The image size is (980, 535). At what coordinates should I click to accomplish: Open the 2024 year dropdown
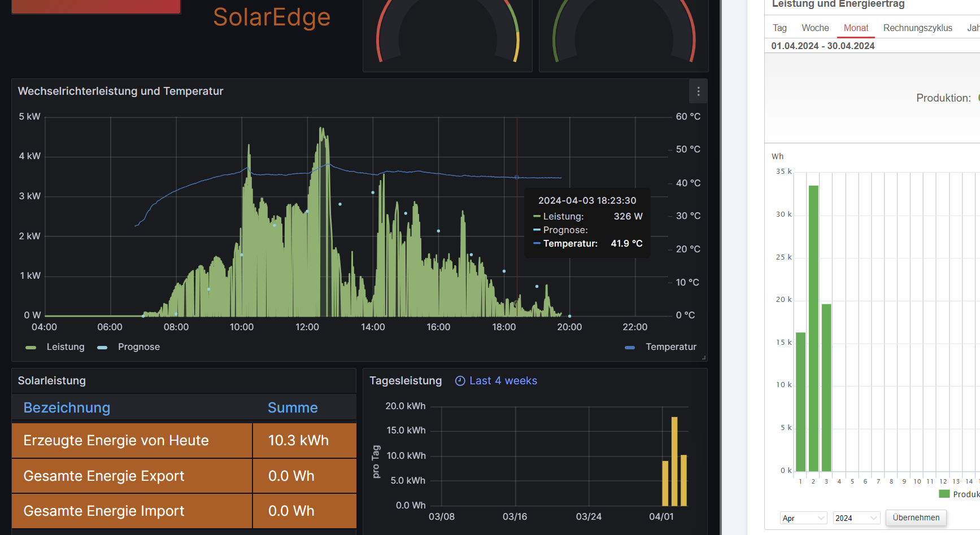pos(856,518)
